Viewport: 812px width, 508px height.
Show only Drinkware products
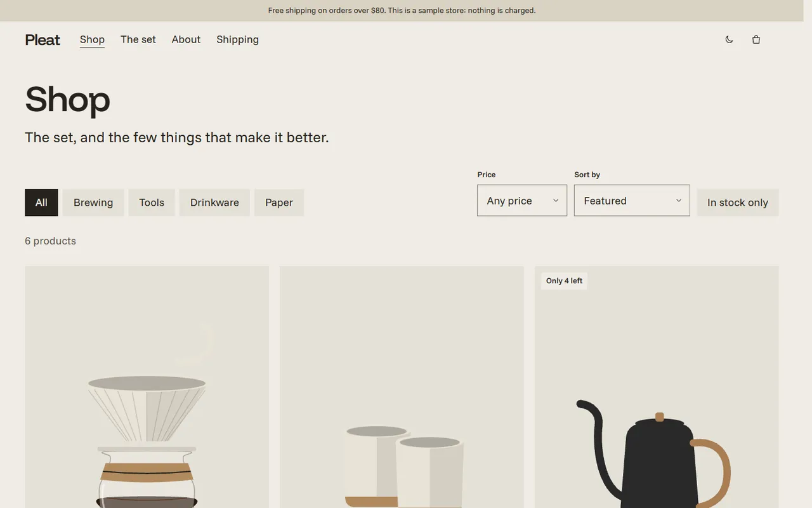coord(214,203)
